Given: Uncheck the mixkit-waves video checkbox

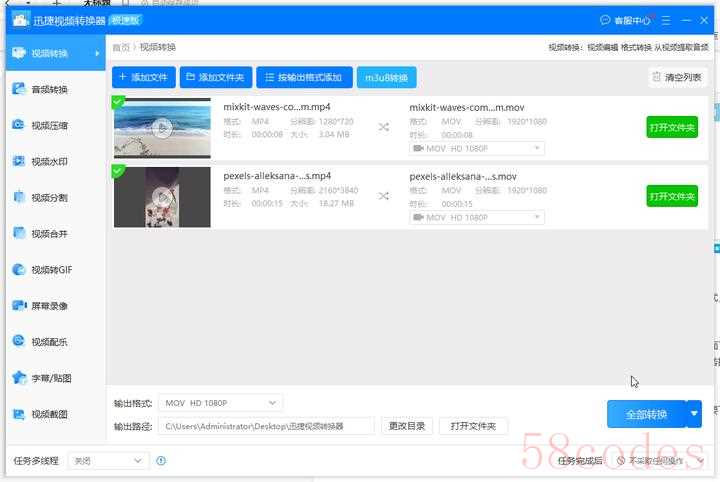Looking at the screenshot, I should pos(118,101).
